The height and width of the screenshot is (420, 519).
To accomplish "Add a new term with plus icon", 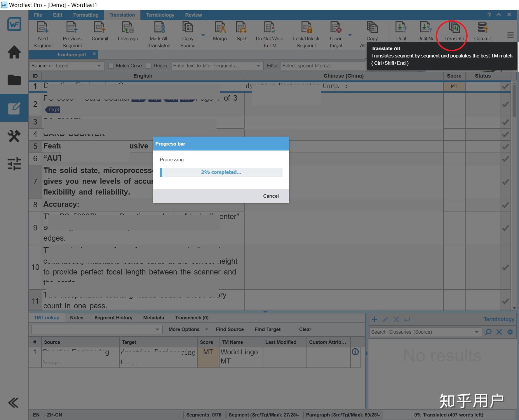I will click(374, 319).
